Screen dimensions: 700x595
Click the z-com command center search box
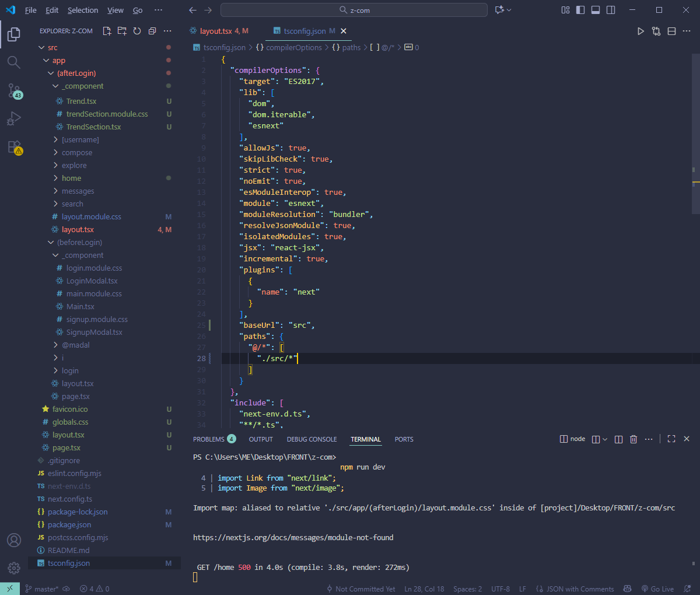pyautogui.click(x=354, y=10)
